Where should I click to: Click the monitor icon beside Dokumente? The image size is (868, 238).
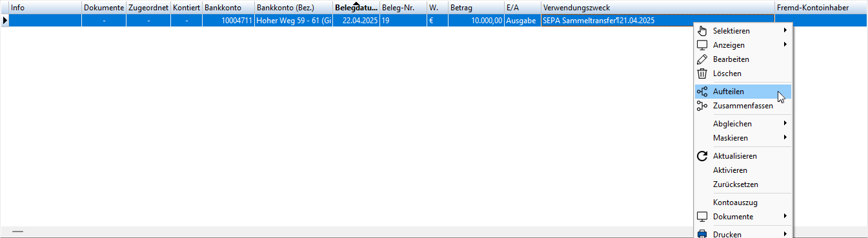(703, 217)
